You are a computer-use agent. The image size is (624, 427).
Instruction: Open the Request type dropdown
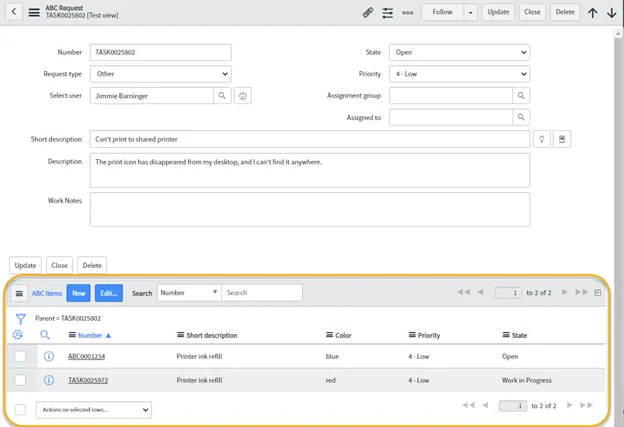[x=160, y=74]
